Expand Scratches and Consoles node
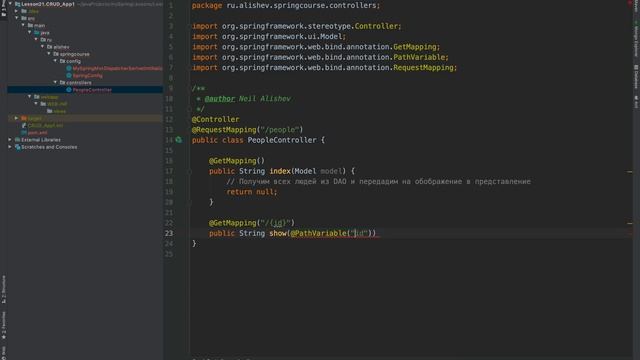 pos(10,147)
